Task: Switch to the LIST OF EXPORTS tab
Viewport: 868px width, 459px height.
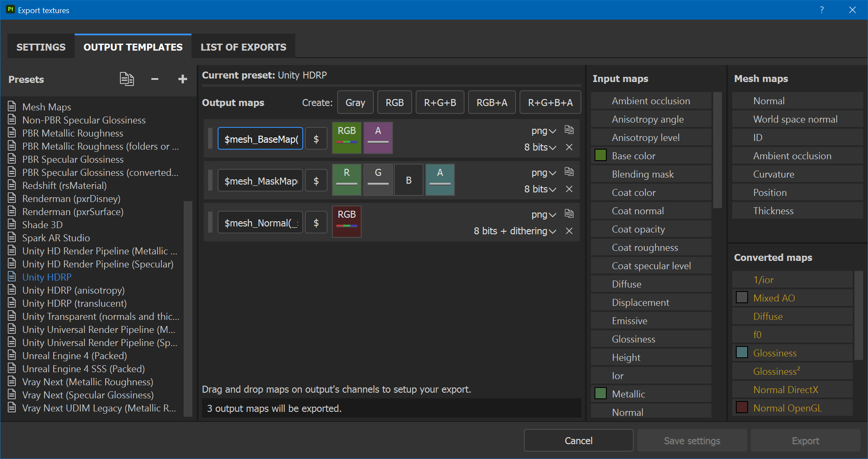Action: pyautogui.click(x=243, y=47)
